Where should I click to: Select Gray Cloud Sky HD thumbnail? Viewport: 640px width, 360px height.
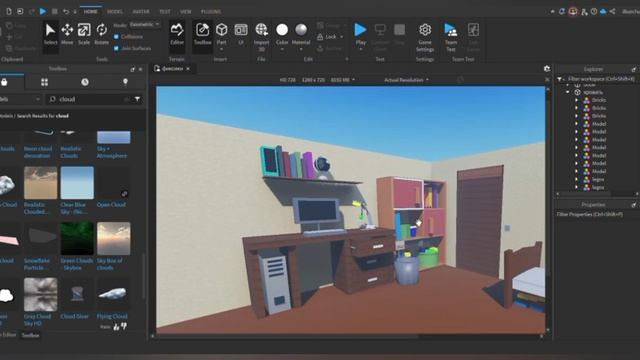[40, 294]
